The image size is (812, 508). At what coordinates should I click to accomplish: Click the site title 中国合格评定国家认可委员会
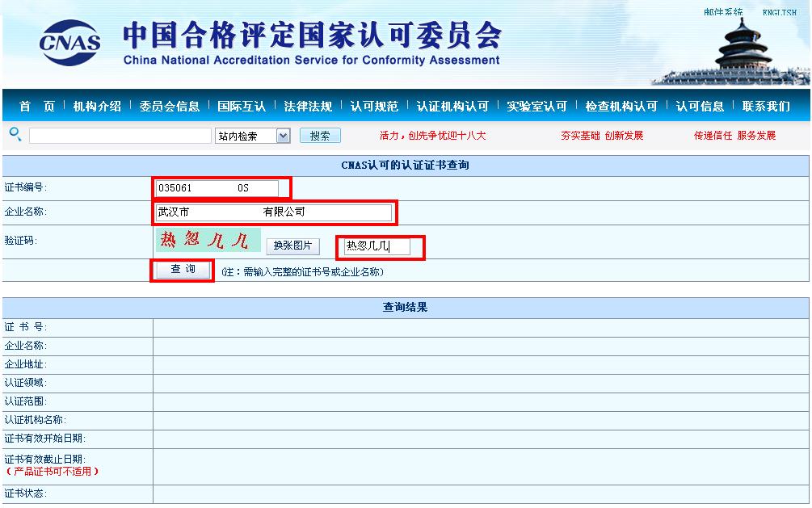click(312, 36)
